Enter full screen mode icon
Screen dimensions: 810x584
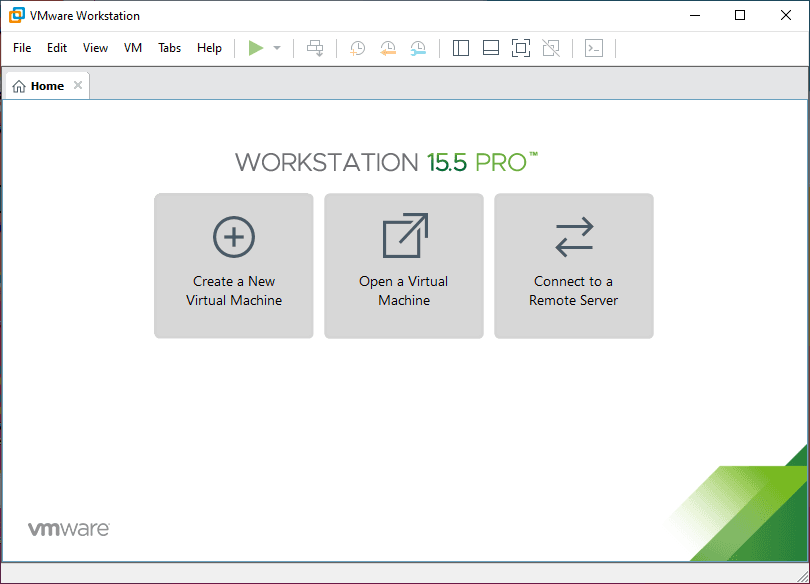520,48
